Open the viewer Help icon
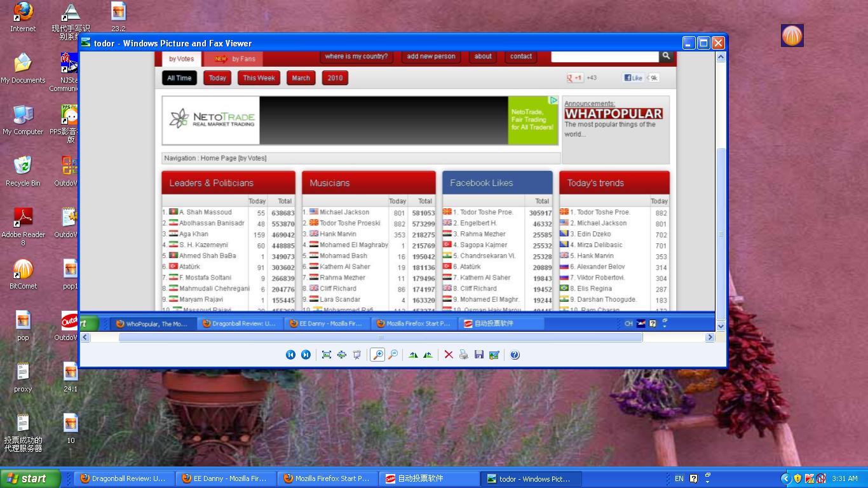868x488 pixels. [515, 355]
